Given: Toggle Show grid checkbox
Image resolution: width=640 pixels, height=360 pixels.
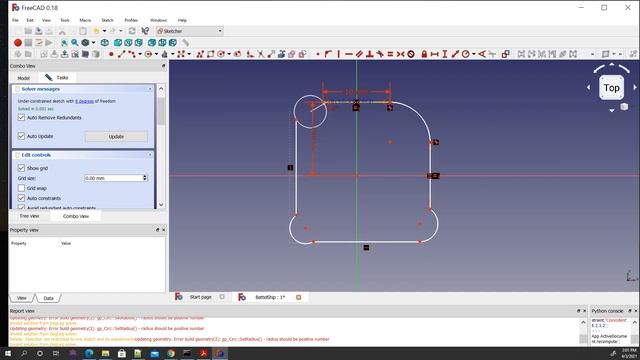Looking at the screenshot, I should point(21,168).
